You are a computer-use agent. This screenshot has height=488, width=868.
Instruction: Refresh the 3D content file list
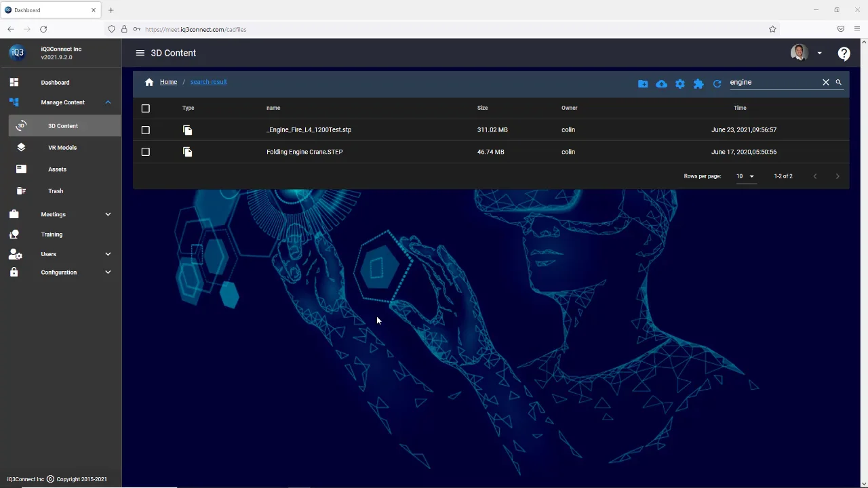click(x=717, y=84)
